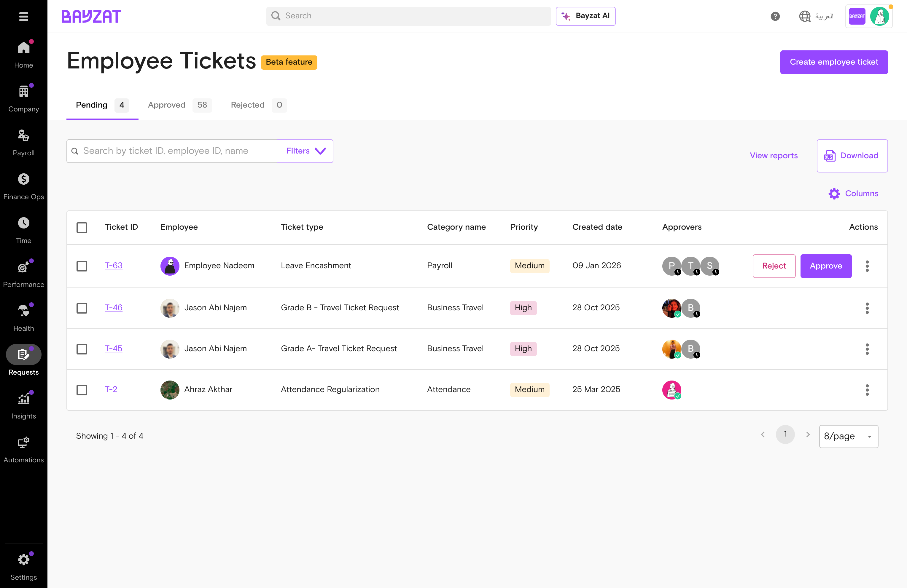
Task: Open View reports link
Action: [774, 155]
